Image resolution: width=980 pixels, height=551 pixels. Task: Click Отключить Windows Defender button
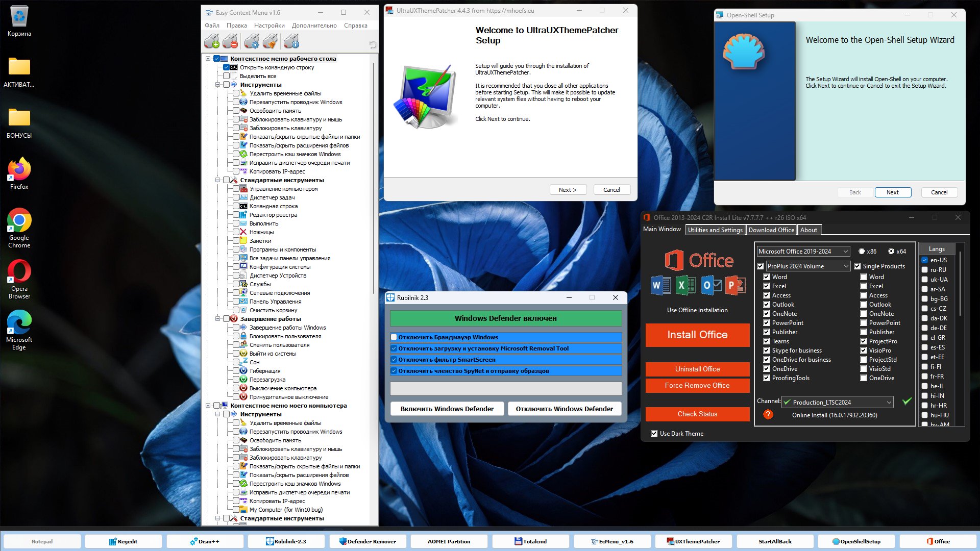tap(564, 409)
